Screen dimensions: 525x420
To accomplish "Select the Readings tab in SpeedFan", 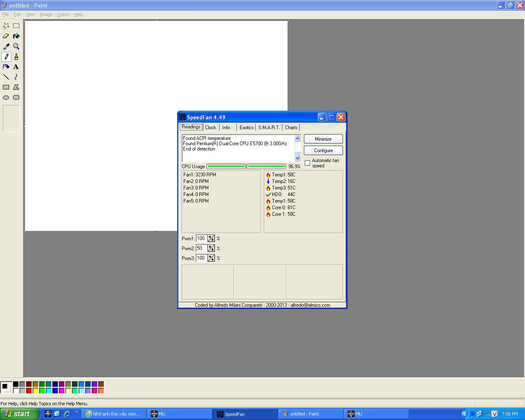I will [191, 127].
